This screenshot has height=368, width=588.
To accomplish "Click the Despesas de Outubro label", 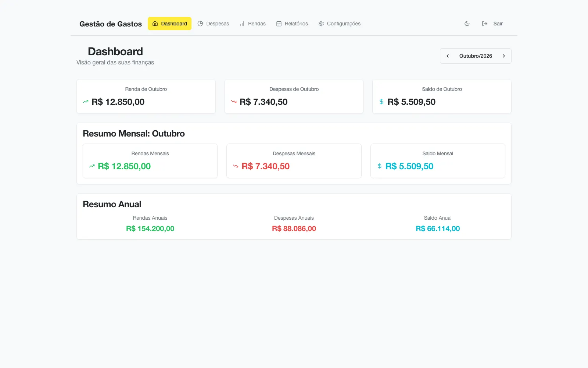I will click(294, 89).
